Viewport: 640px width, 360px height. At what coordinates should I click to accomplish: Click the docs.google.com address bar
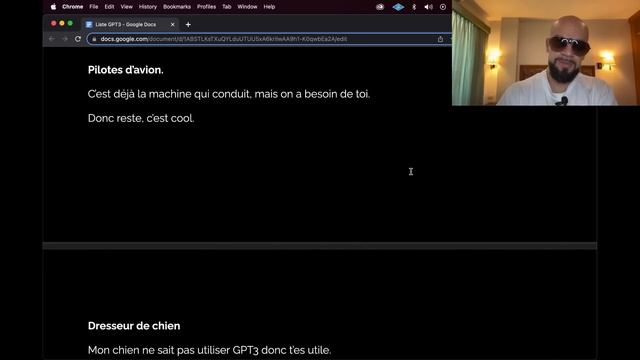click(x=269, y=39)
